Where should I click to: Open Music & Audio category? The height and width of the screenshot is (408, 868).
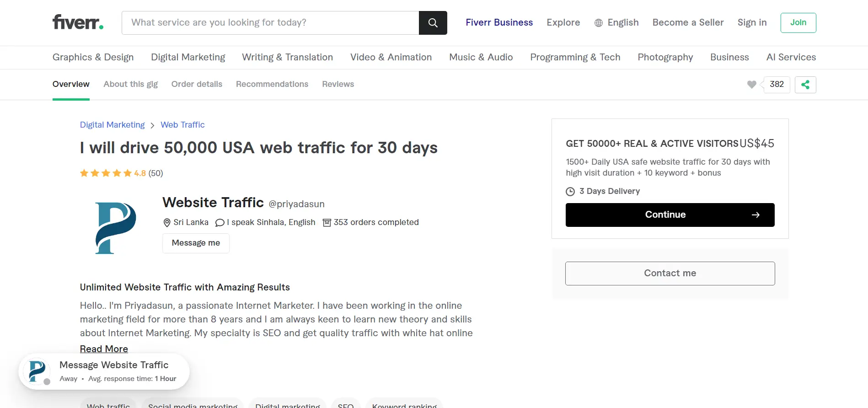click(x=481, y=57)
